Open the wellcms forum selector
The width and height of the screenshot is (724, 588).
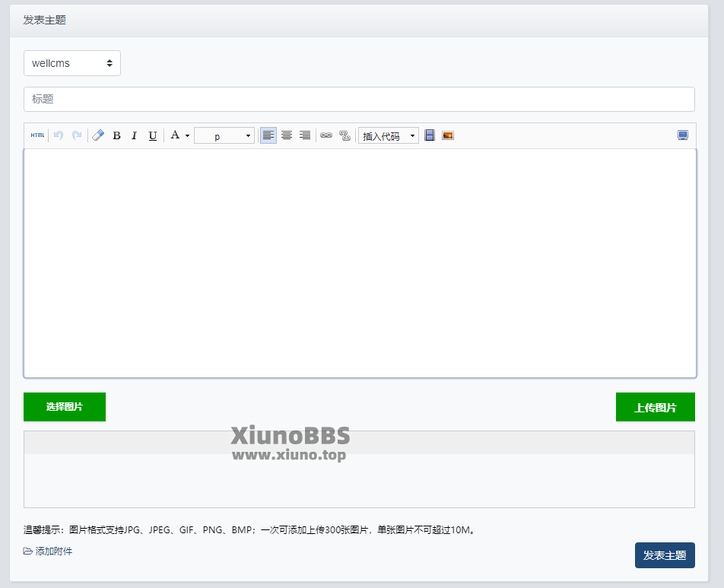pyautogui.click(x=72, y=63)
